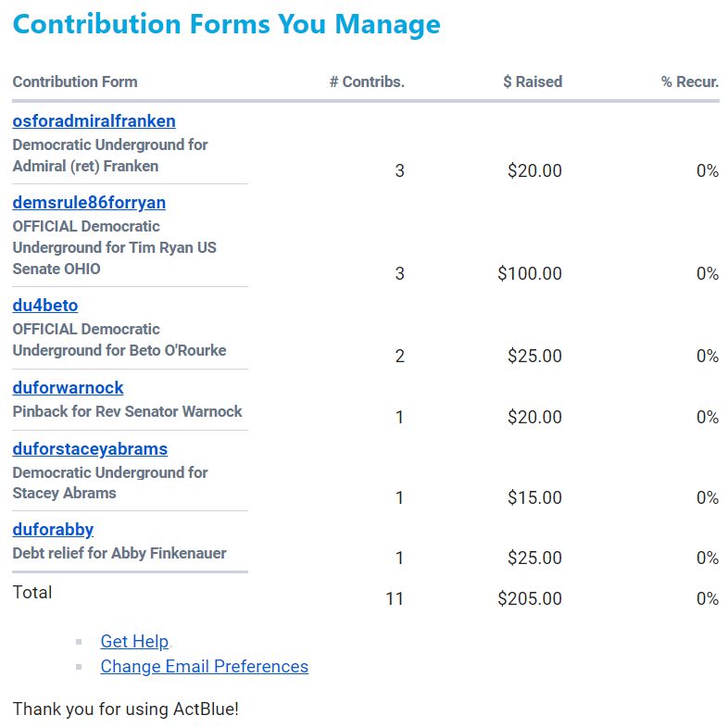Click the Thank you for using ActBlue text
Viewport: 728px width, 728px height.
click(x=125, y=709)
